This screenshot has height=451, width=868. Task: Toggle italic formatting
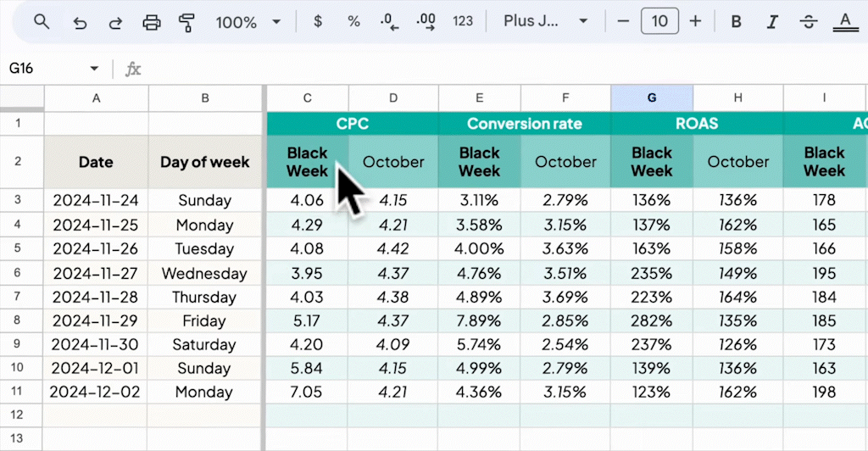[x=772, y=22]
